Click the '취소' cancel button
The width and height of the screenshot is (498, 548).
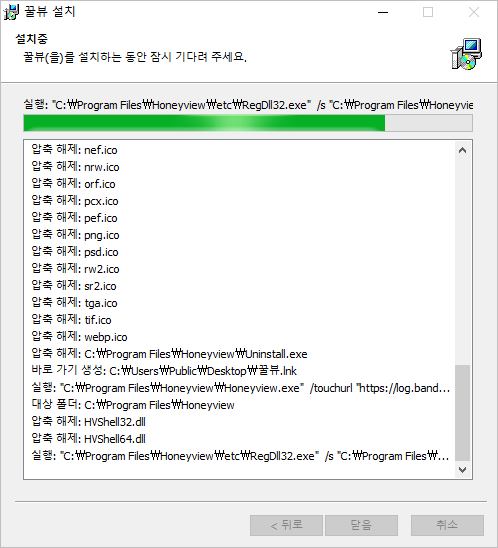[447, 525]
